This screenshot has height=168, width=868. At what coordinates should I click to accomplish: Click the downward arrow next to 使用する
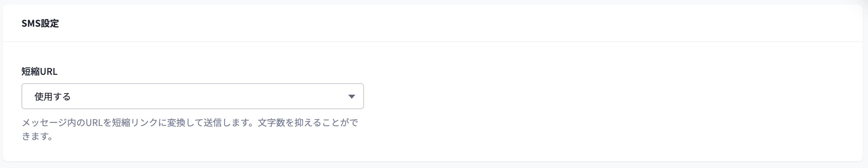(x=351, y=97)
